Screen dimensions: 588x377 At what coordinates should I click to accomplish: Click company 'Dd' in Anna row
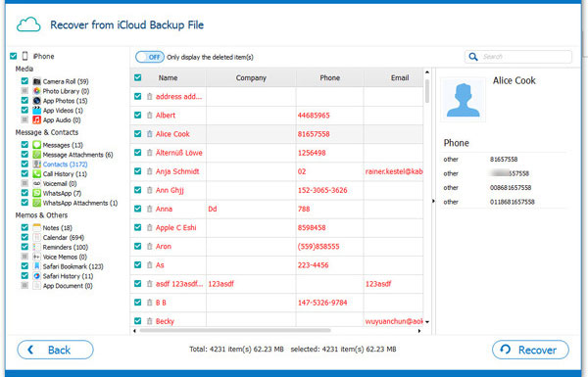[213, 209]
